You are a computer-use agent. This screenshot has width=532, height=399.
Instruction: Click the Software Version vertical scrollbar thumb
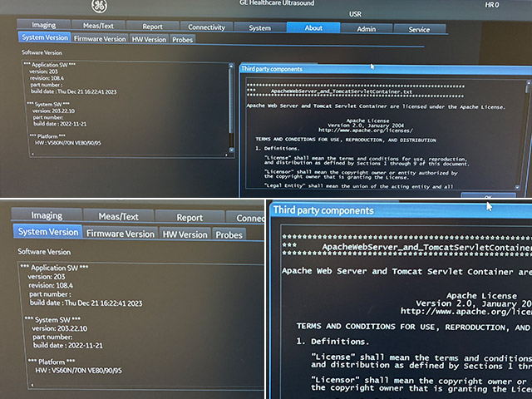coord(231,101)
